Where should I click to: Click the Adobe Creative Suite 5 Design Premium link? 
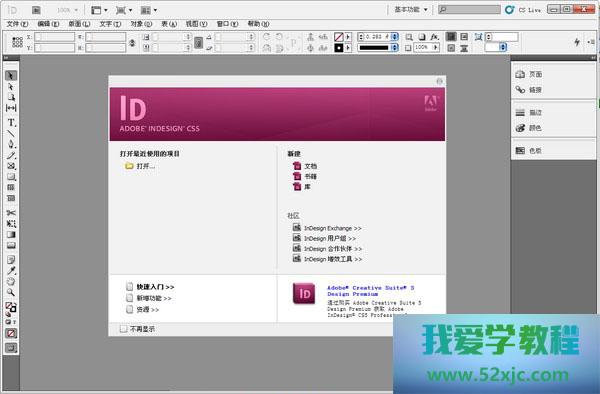click(x=370, y=291)
